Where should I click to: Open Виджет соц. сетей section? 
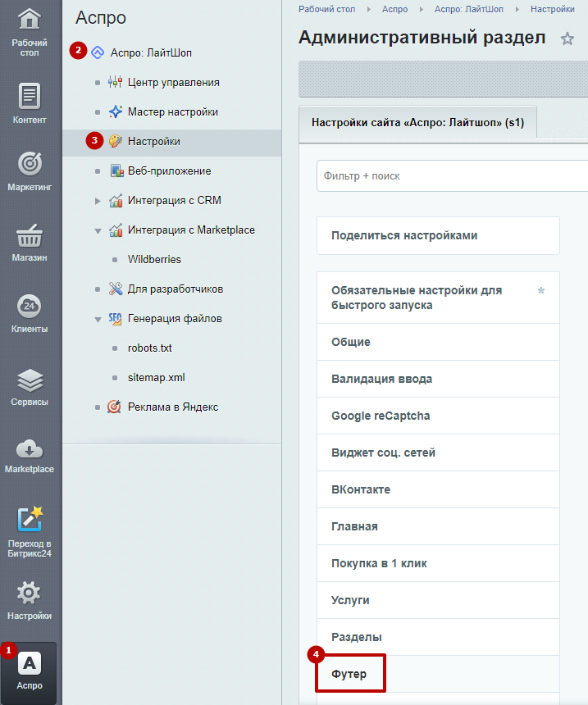[x=438, y=453]
